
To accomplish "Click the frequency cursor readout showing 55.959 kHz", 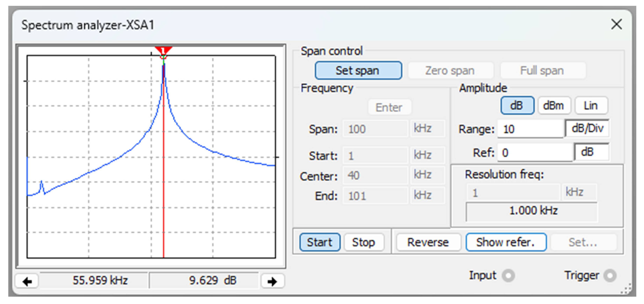I will (x=100, y=280).
